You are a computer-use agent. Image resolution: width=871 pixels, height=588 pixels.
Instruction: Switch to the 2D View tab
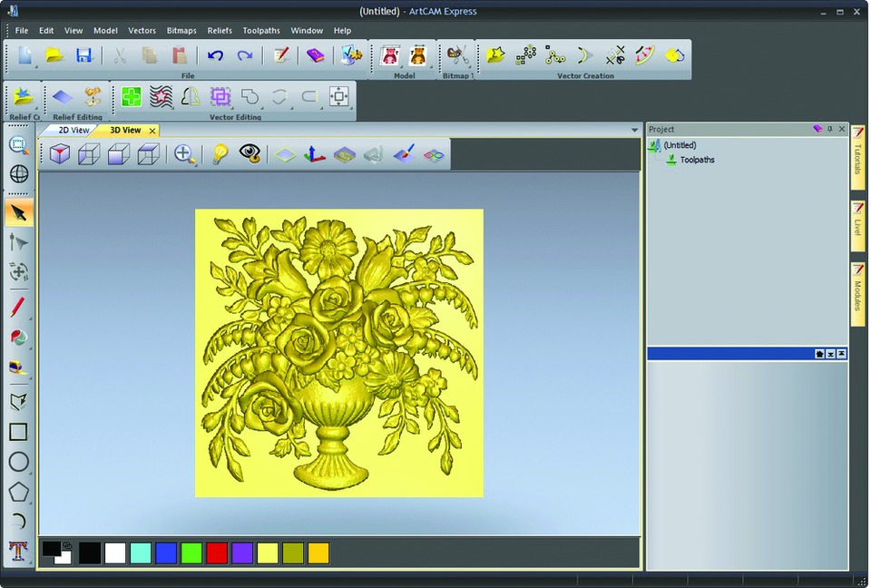click(x=73, y=131)
